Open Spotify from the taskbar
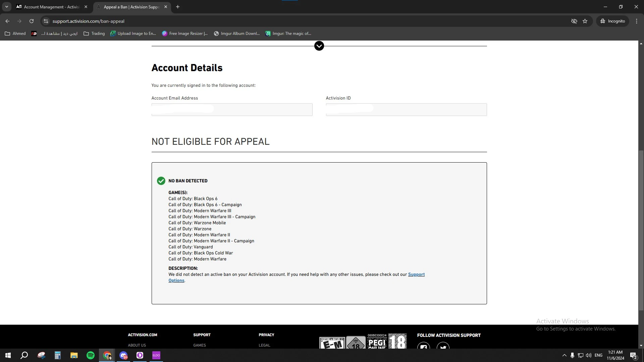The image size is (644, 362). (x=91, y=355)
